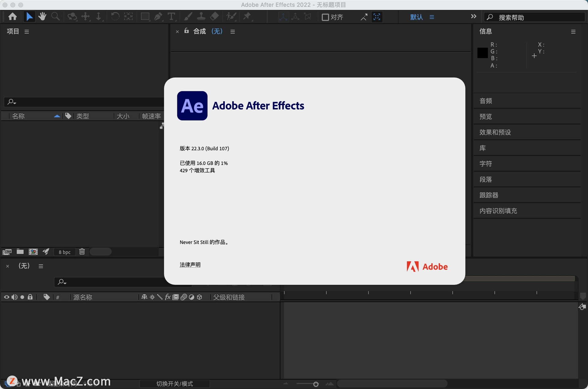This screenshot has width=588, height=389.
Task: Select the Type text tool
Action: 171,17
